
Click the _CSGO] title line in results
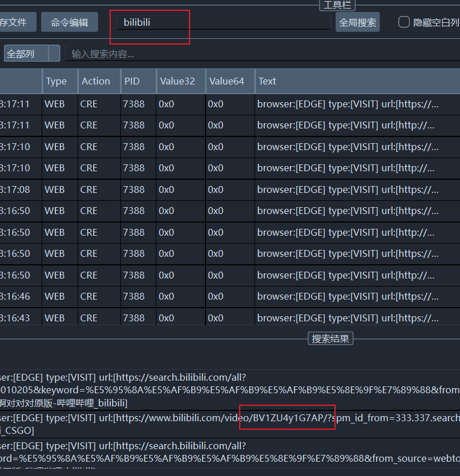[17, 430]
